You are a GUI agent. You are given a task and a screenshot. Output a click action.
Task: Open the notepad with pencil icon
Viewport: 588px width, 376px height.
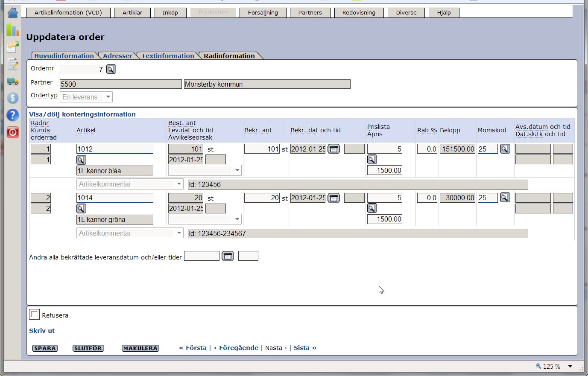pyautogui.click(x=13, y=64)
